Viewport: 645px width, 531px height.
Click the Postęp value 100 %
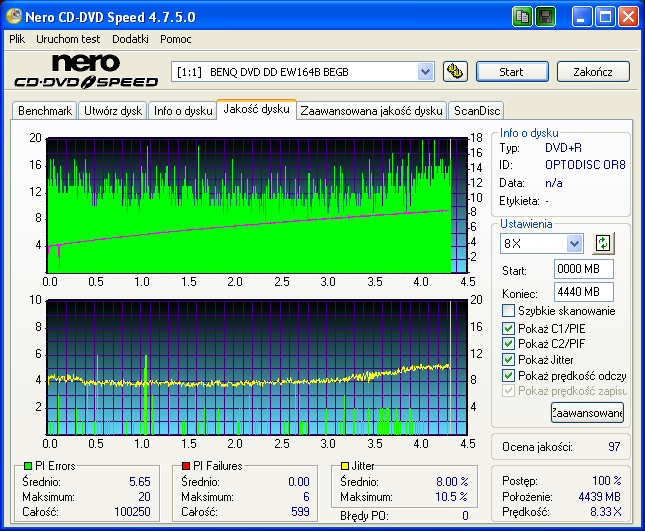coord(607,480)
